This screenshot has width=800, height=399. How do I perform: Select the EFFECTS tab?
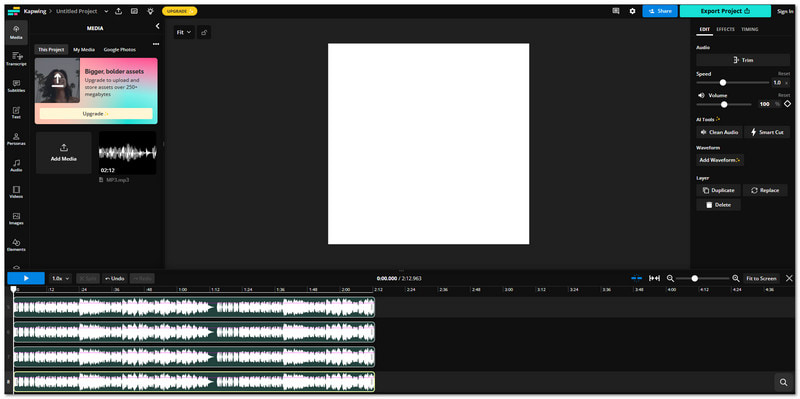[725, 29]
